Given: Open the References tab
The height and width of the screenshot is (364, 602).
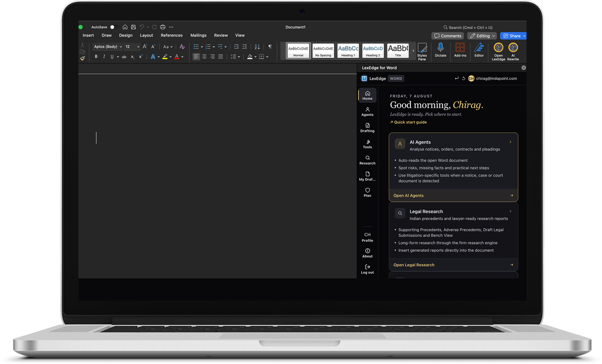Looking at the screenshot, I should pyautogui.click(x=172, y=36).
